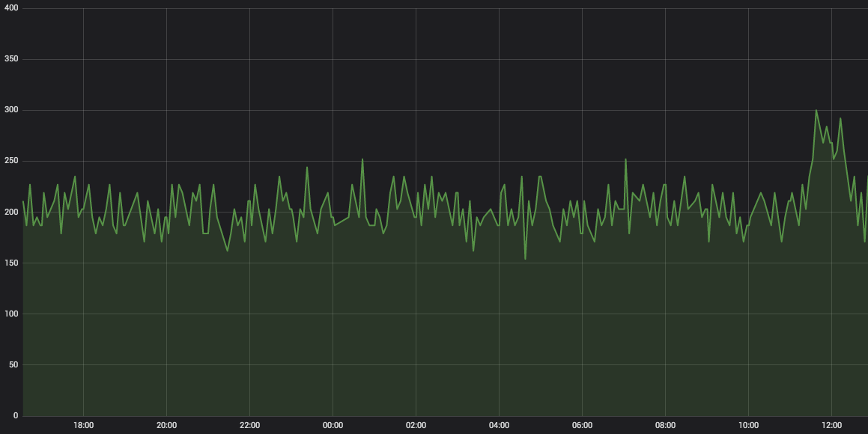Viewport: 868px width, 434px height.
Task: Click the 400 y-axis label
Action: (11, 7)
